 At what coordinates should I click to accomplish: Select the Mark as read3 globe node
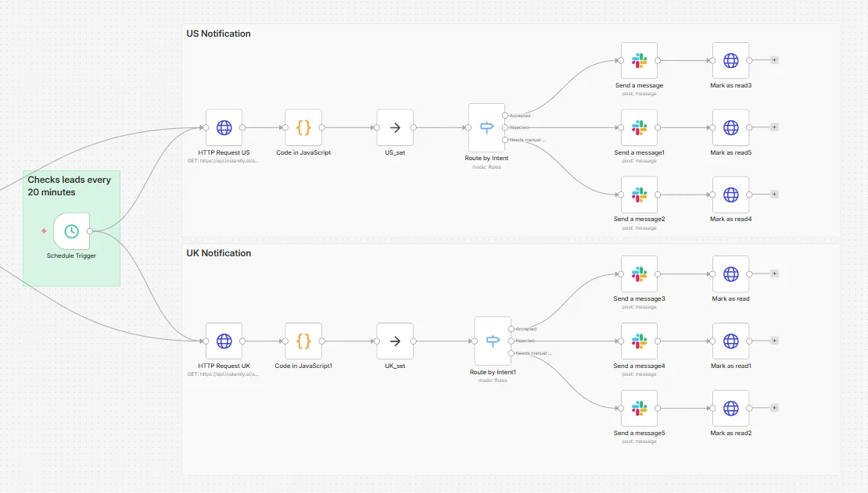coord(730,59)
